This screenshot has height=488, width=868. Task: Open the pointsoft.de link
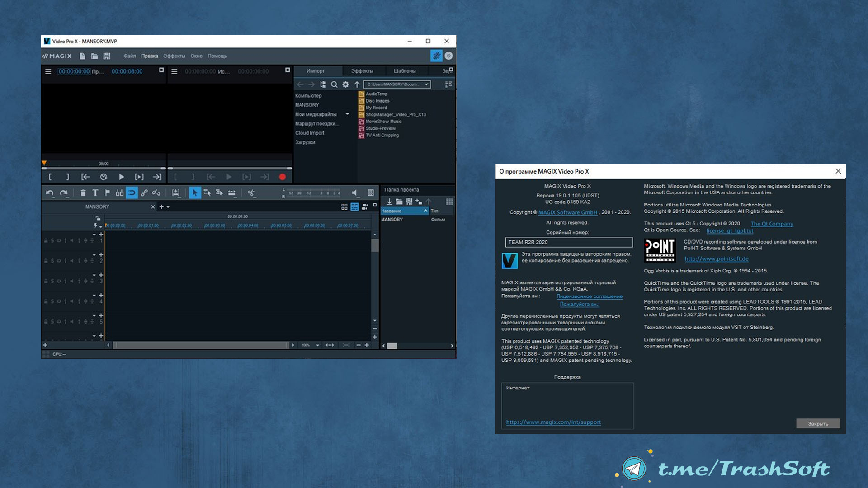click(716, 259)
